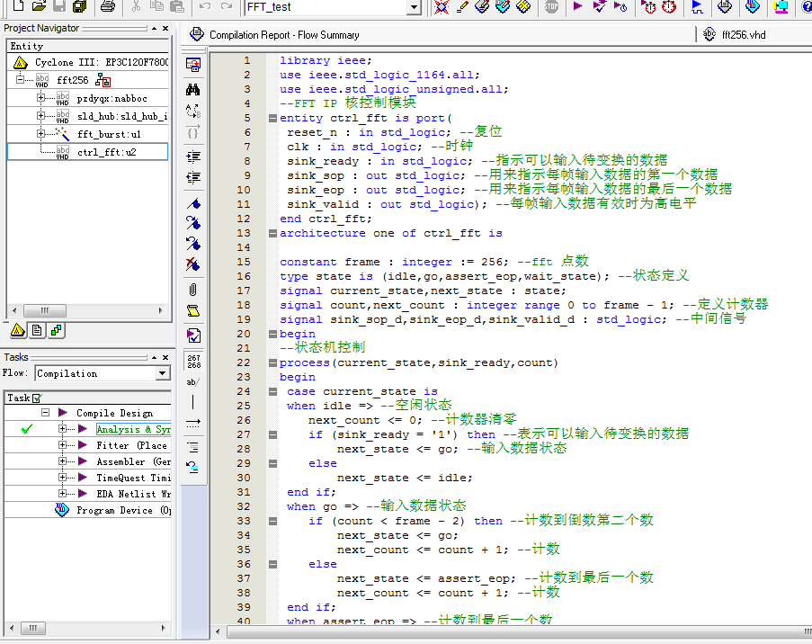812x644 pixels.
Task: Click the Stop Processing icon
Action: [551, 7]
